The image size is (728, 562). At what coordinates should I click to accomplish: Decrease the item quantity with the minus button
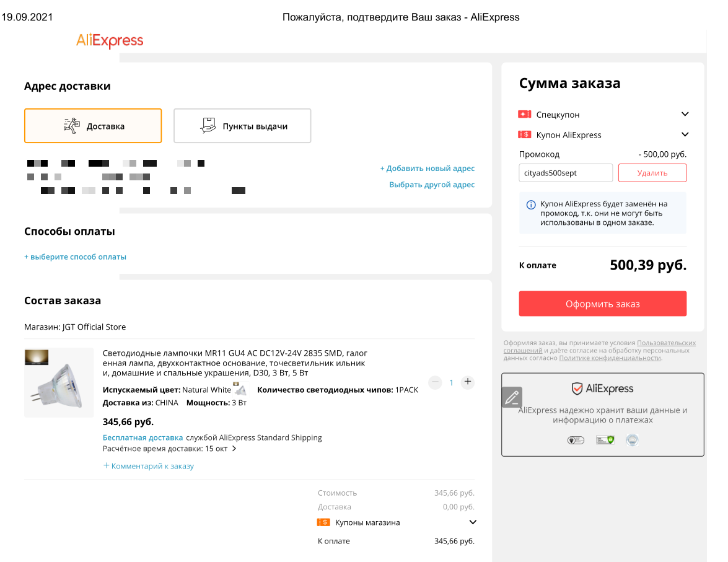tap(435, 382)
